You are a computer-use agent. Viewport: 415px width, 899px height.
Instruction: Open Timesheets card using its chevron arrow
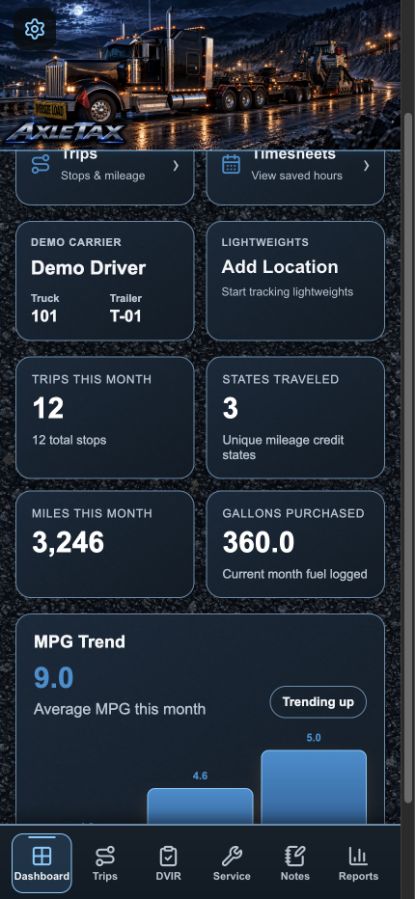[366, 166]
